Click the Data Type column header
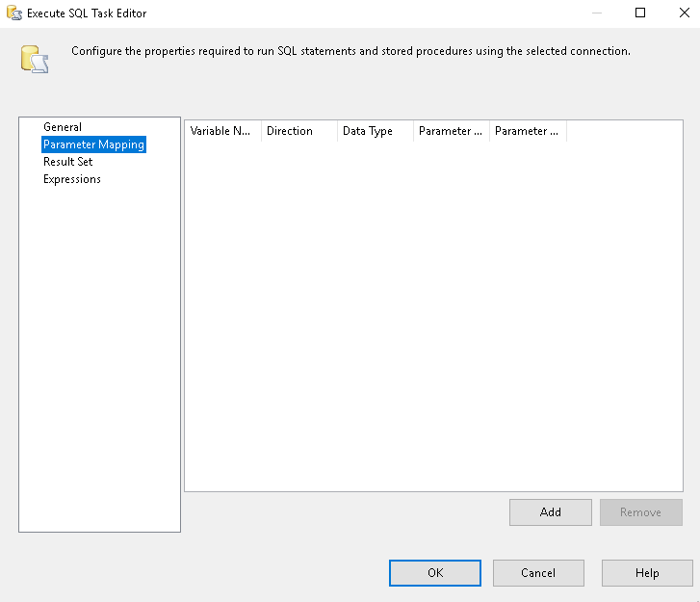The height and width of the screenshot is (602, 700). pyautogui.click(x=375, y=131)
